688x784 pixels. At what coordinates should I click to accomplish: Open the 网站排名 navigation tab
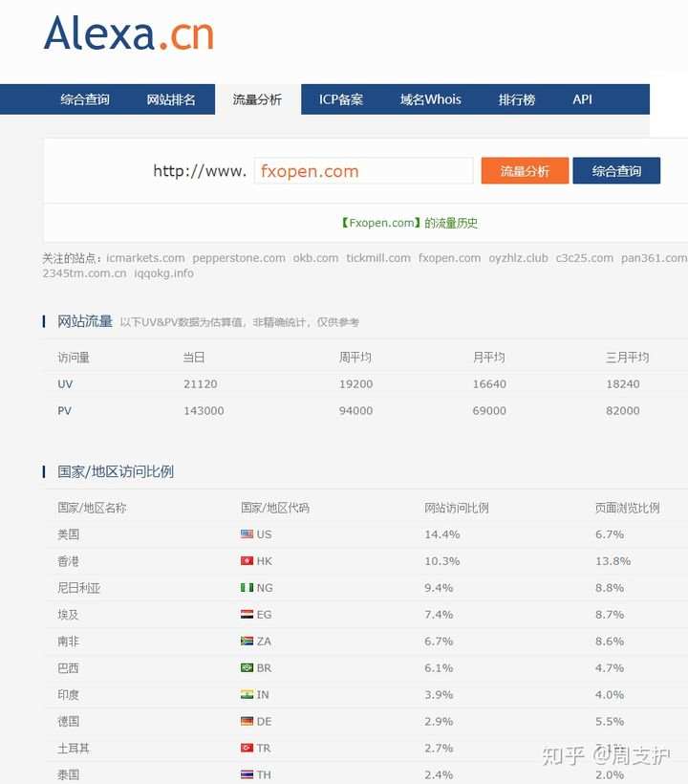pyautogui.click(x=171, y=99)
